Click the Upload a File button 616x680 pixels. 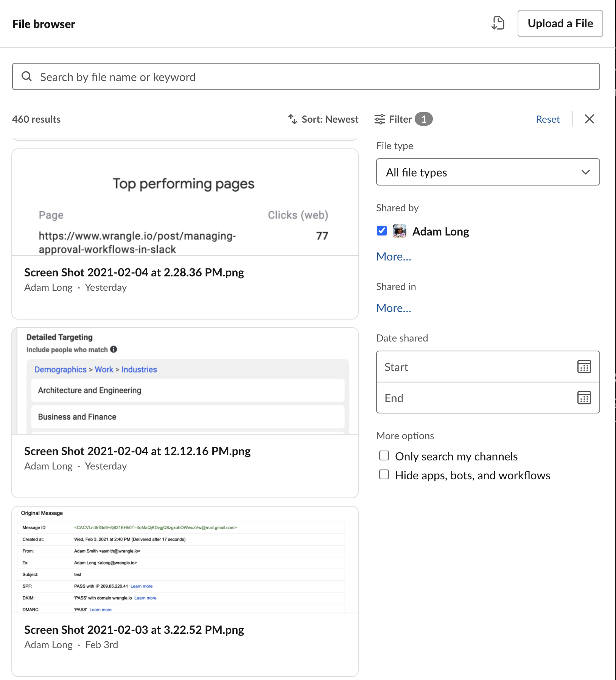(560, 23)
